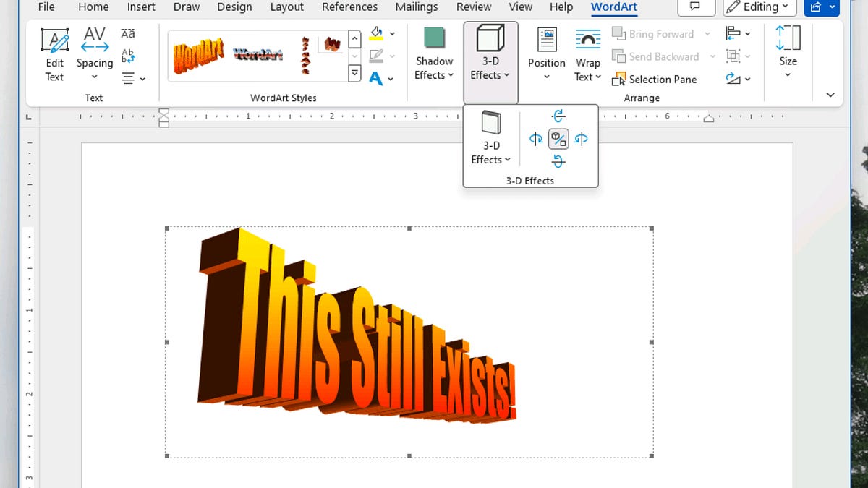868x488 pixels.
Task: Click the Align objects icon
Action: coord(733,34)
